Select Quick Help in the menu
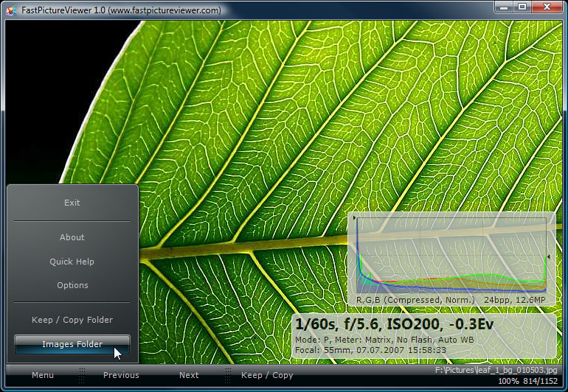The image size is (568, 392). pos(72,262)
